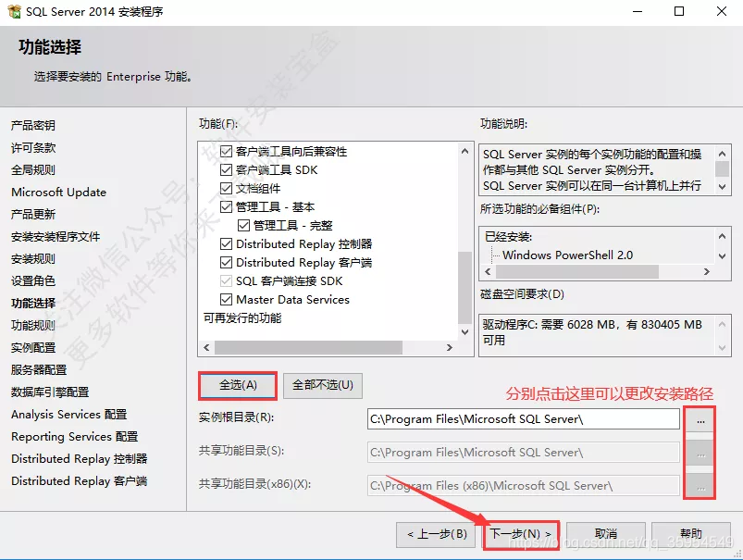This screenshot has height=560, width=743.
Task: Click feature list scroll down arrow
Action: pos(464,332)
